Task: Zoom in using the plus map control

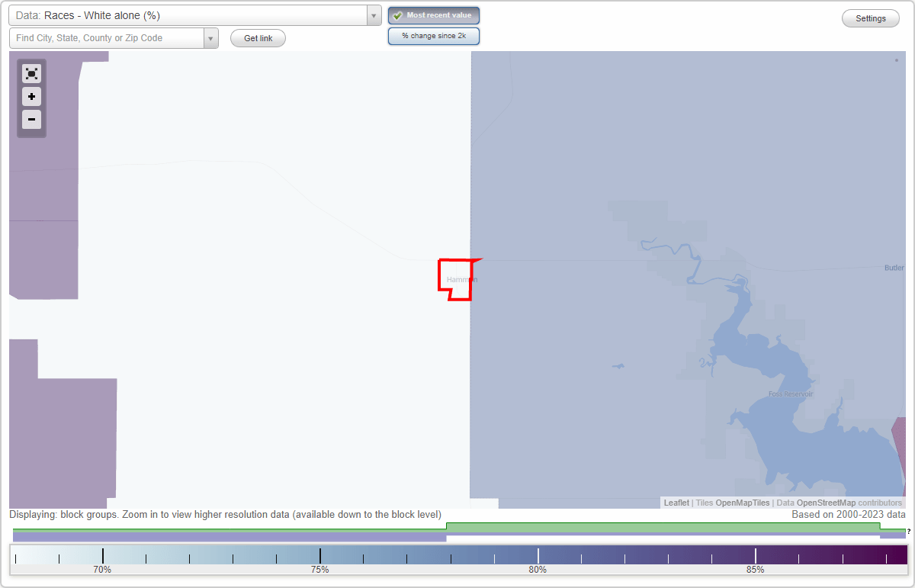Action: coord(31,97)
